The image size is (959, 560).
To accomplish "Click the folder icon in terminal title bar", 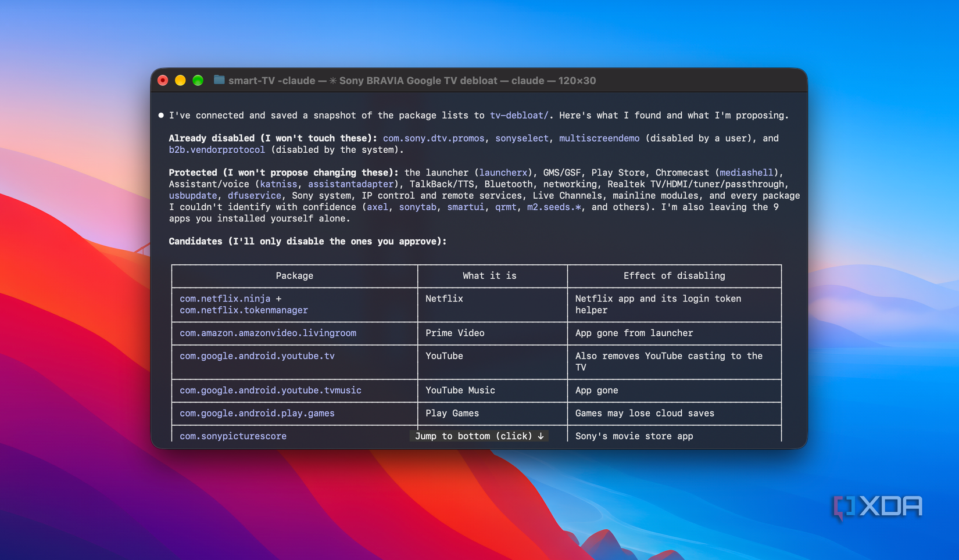I will coord(219,80).
